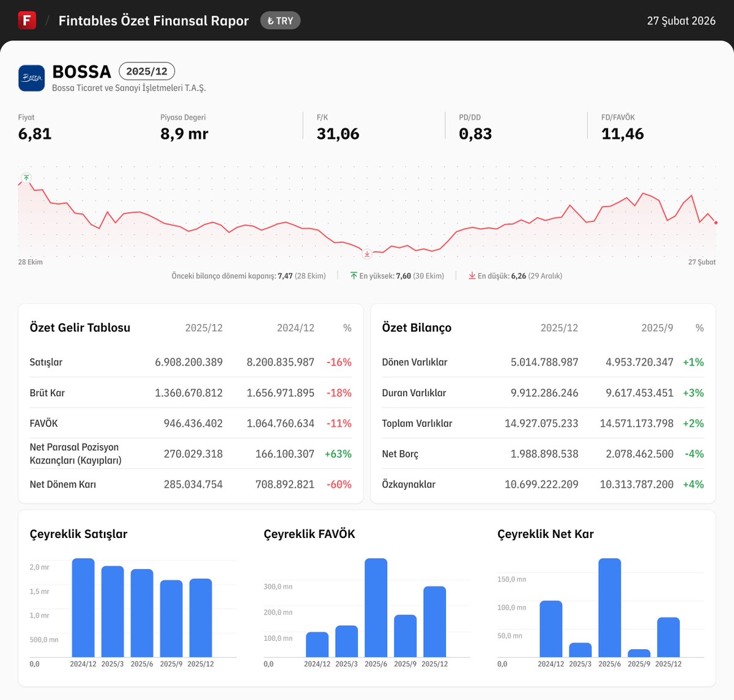Click the date 27 Şubat 2026
The height and width of the screenshot is (700, 734).
click(681, 21)
